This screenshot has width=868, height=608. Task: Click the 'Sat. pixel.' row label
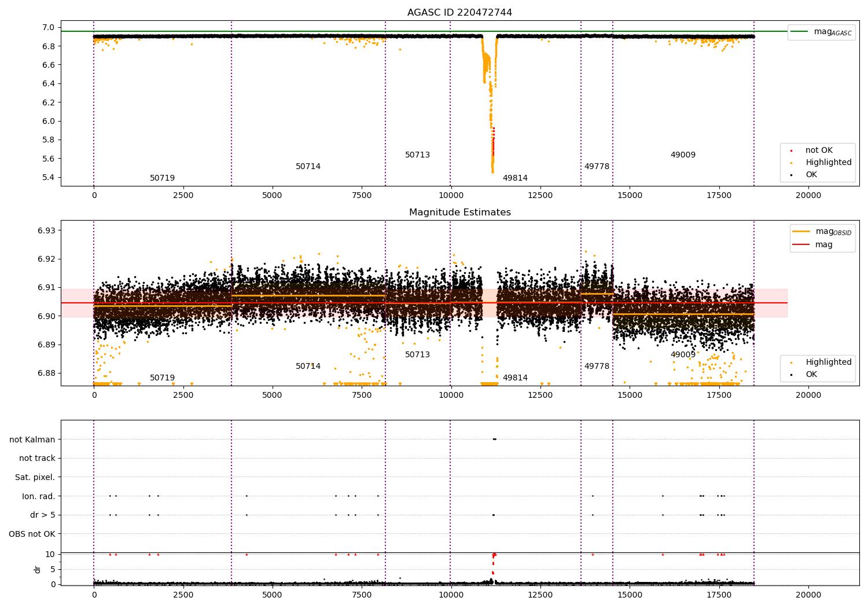pos(35,478)
